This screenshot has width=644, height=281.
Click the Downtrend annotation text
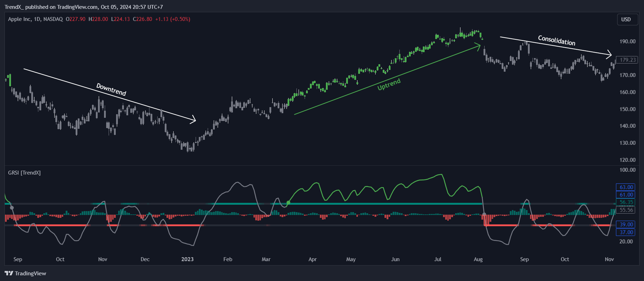(111, 89)
